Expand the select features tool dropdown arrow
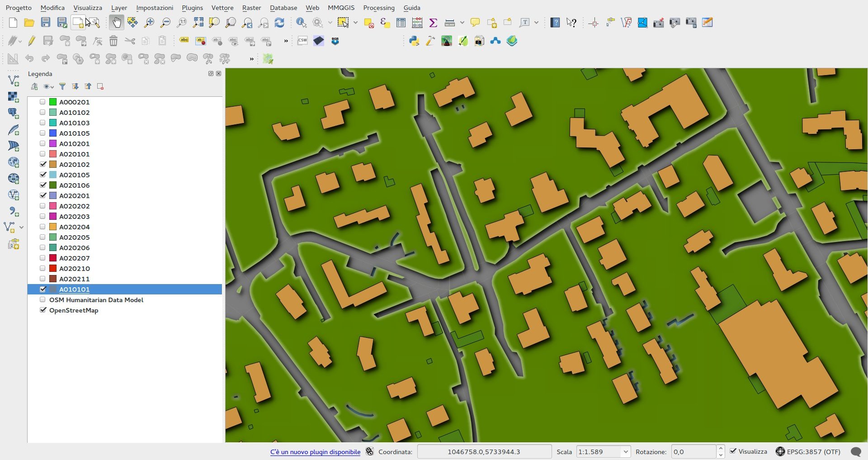This screenshot has width=868, height=460. [355, 22]
